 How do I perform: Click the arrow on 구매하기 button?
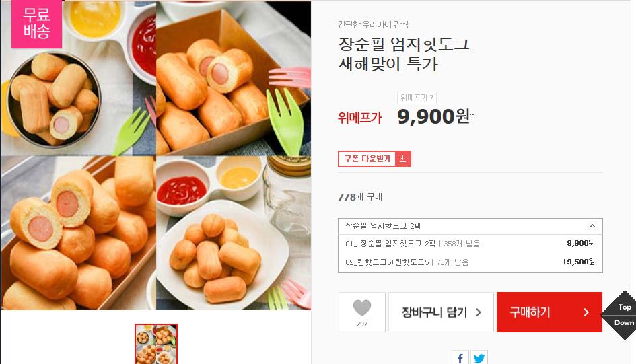(x=586, y=312)
